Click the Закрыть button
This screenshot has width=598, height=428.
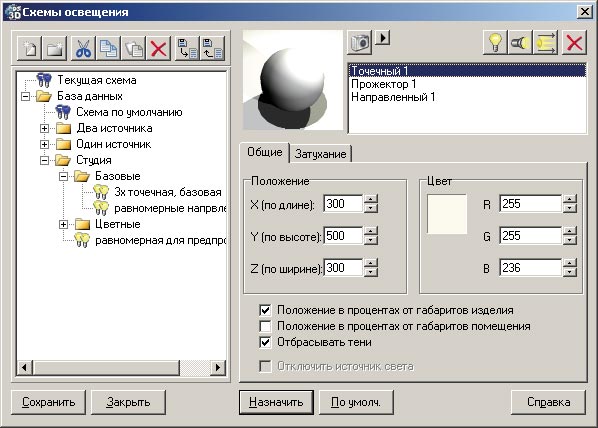click(128, 402)
